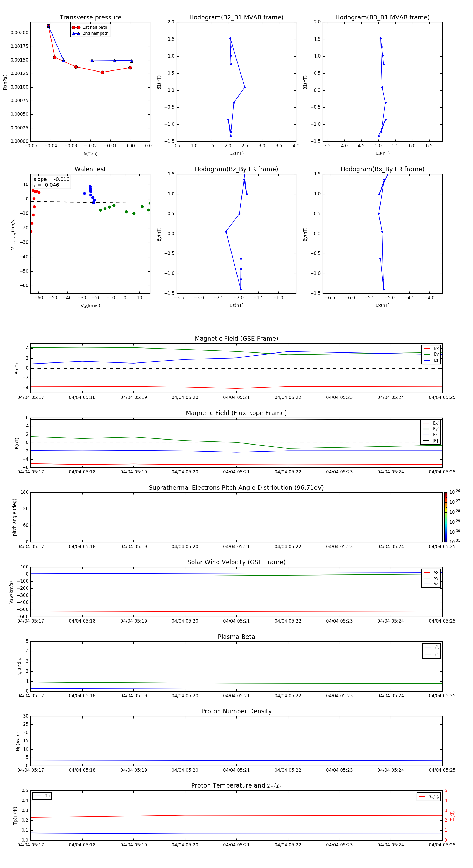Click the rightmost blue triangle in Transverse pressure
473x868 pixels.
pyautogui.click(x=132, y=61)
